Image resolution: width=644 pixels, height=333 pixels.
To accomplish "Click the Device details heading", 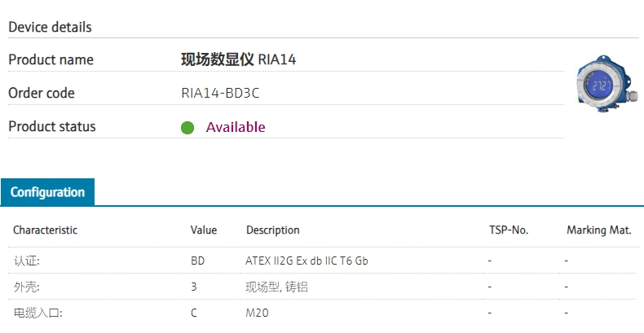I will click(50, 27).
